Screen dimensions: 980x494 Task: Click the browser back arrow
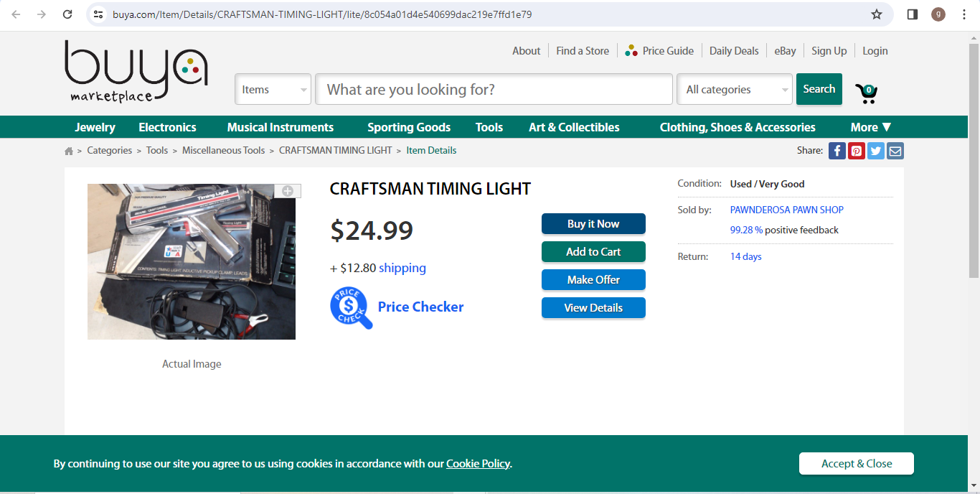click(17, 14)
